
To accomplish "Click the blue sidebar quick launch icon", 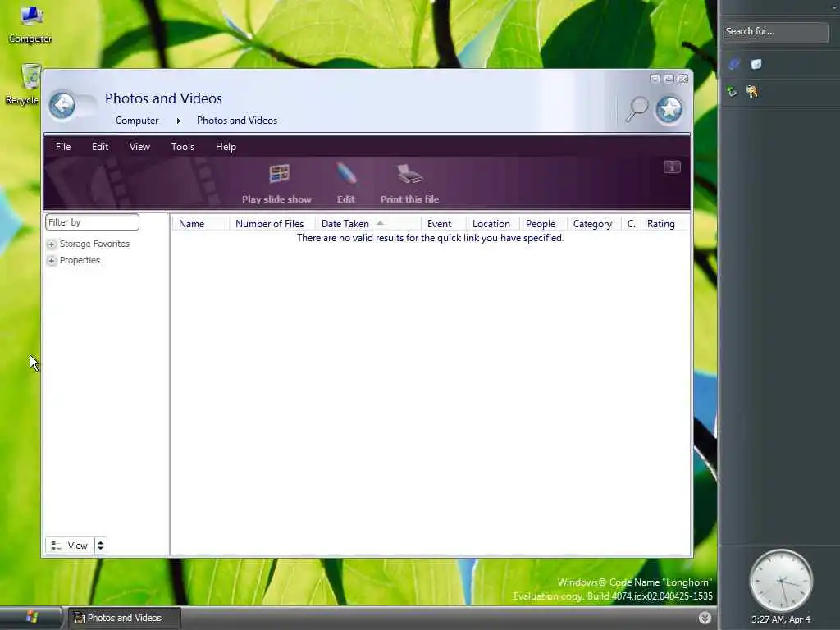I will click(733, 64).
